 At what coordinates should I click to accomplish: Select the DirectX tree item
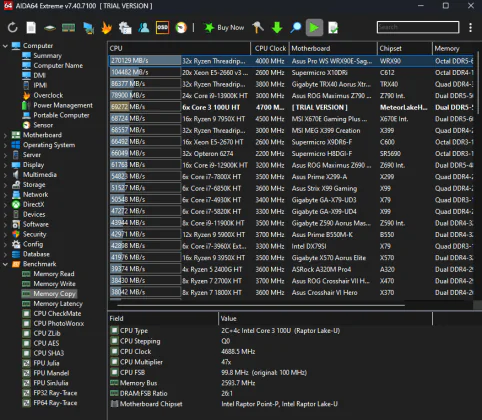tap(33, 205)
